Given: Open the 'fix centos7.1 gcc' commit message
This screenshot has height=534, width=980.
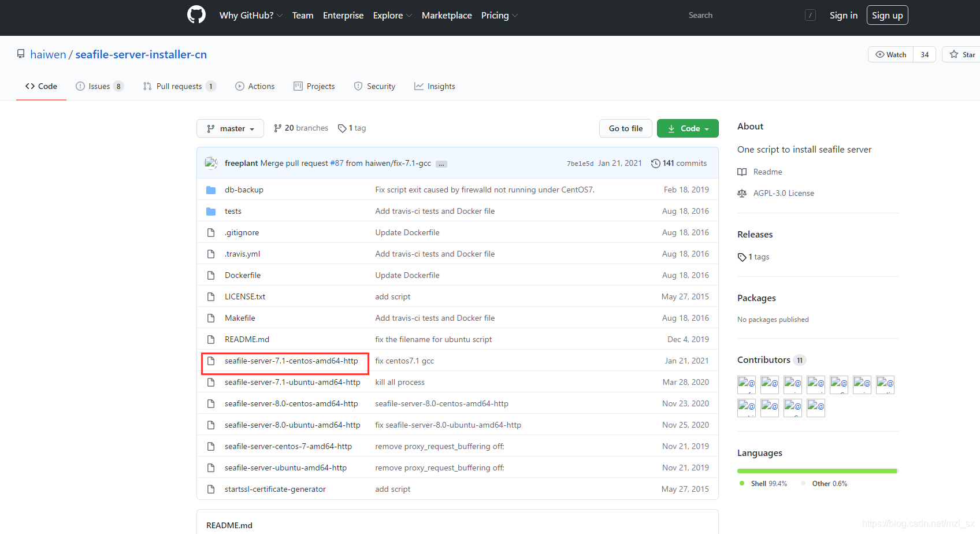Looking at the screenshot, I should tap(404, 361).
